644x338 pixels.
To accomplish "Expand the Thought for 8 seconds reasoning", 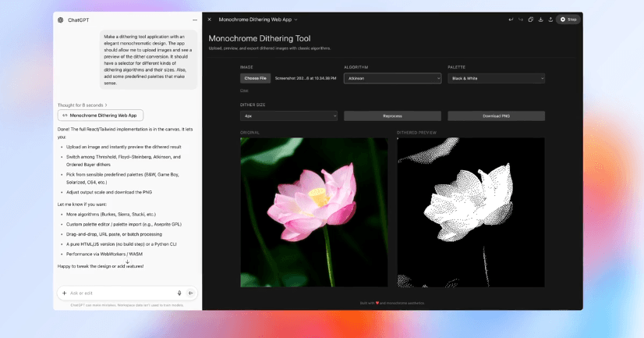I will [x=82, y=105].
